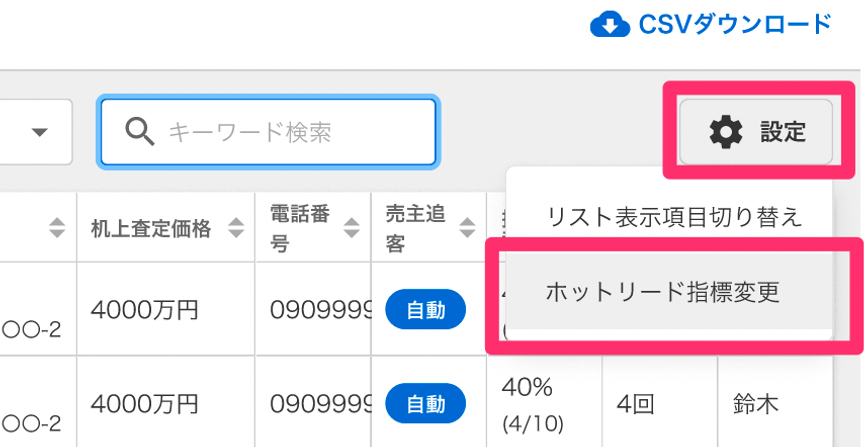Image resolution: width=864 pixels, height=447 pixels.
Task: Click sort arrows in leftmost column header
Action: click(x=57, y=228)
